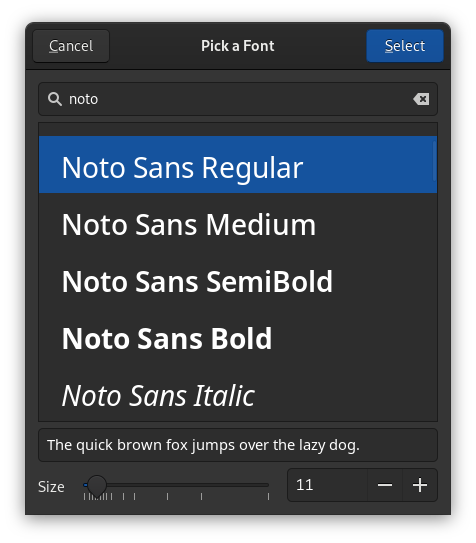Viewport: 476px width, 543px height.
Task: Click the font list scrollbar
Action: pos(434,161)
